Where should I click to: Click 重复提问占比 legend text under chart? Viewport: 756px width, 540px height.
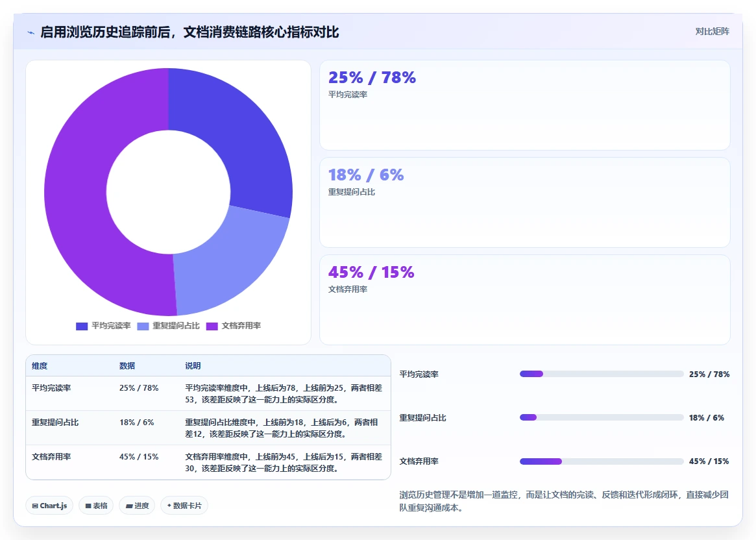point(176,326)
